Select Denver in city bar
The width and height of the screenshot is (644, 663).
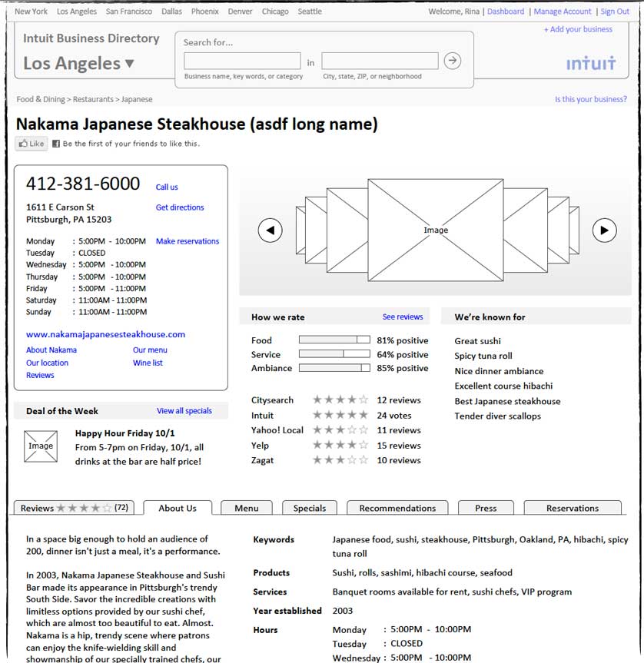click(x=241, y=12)
